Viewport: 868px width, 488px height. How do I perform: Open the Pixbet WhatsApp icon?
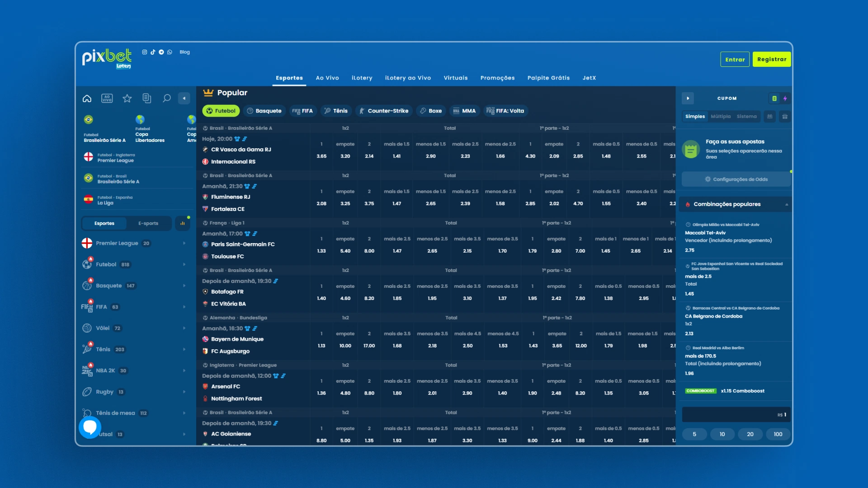pos(170,52)
